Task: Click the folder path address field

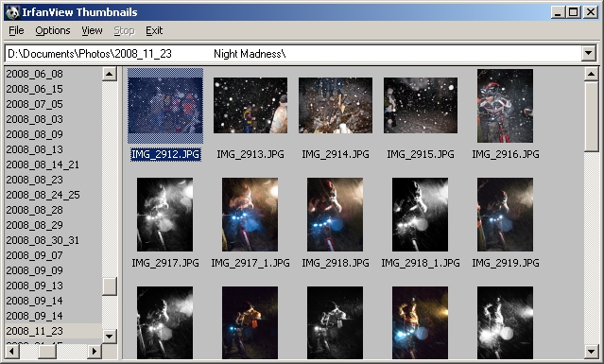Action: (x=293, y=54)
